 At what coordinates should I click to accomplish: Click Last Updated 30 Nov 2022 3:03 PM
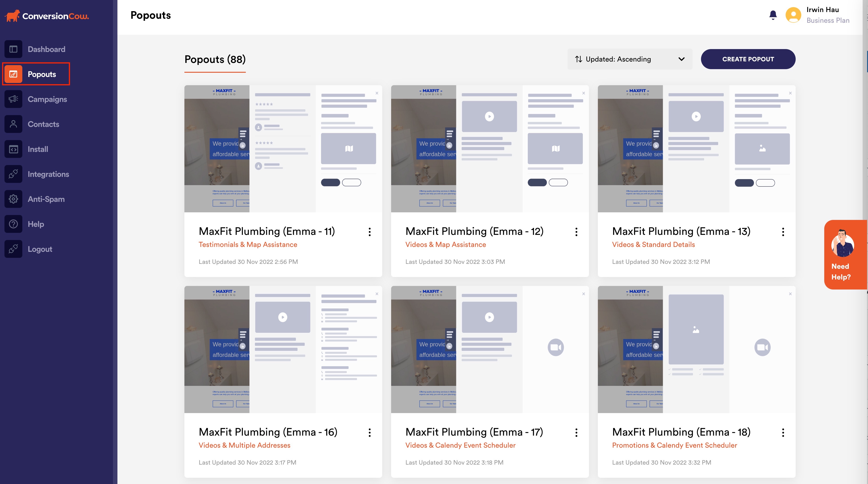pyautogui.click(x=455, y=262)
